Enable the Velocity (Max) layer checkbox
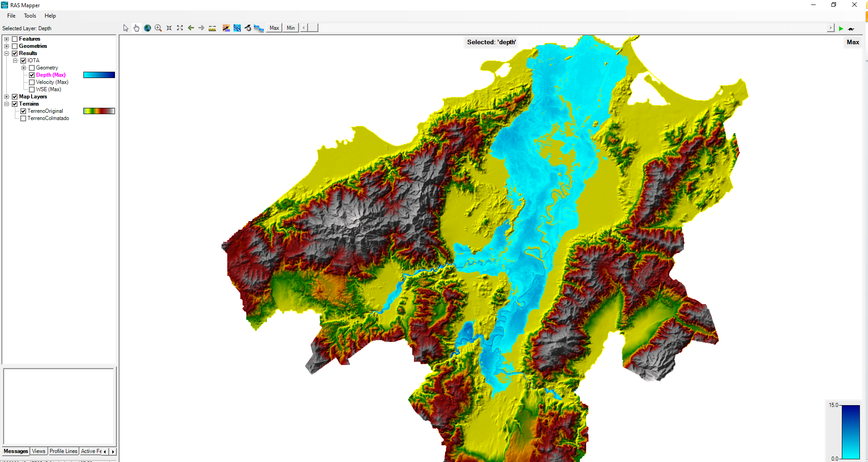868x462 pixels. pos(32,82)
